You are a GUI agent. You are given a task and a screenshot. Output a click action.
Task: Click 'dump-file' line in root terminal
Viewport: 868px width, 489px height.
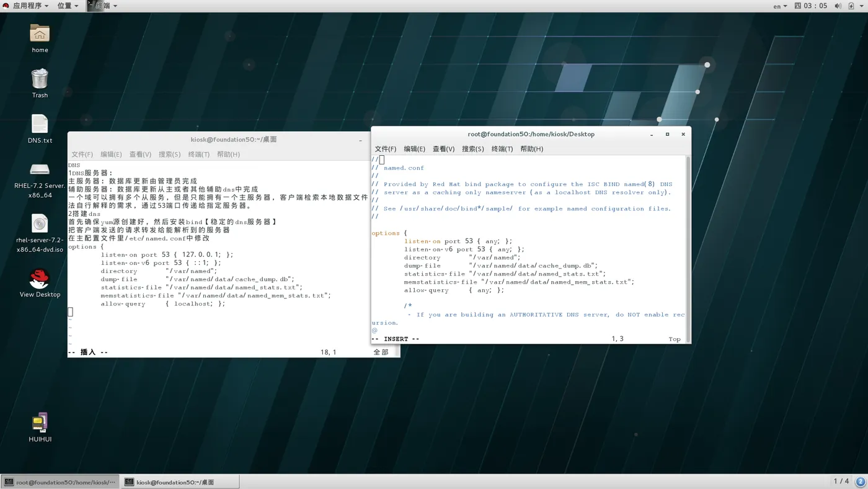[501, 265]
